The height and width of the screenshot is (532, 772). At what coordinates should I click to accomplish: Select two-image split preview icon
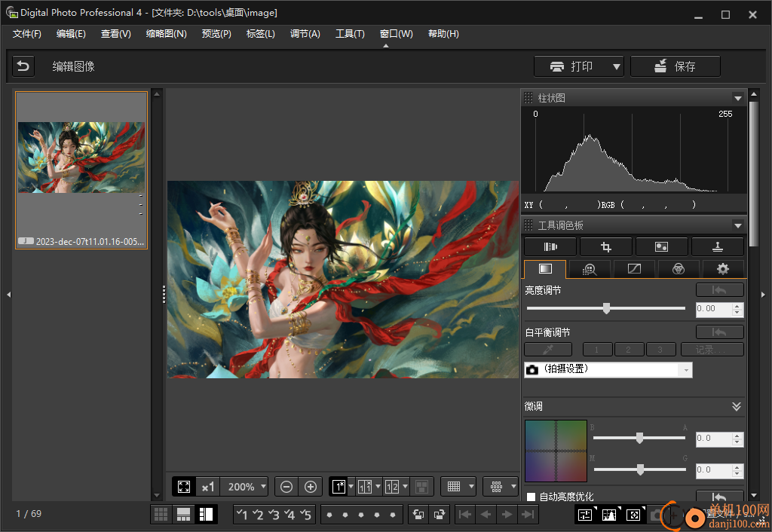(x=392, y=487)
